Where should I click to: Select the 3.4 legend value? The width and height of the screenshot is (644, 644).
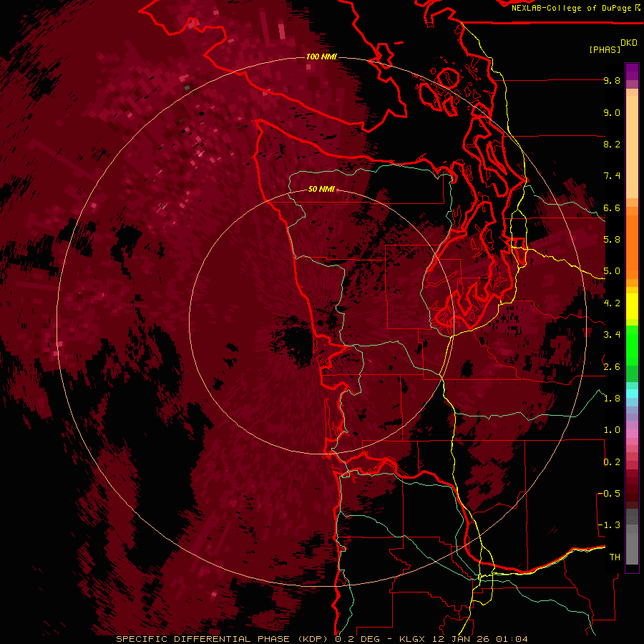coord(612,335)
